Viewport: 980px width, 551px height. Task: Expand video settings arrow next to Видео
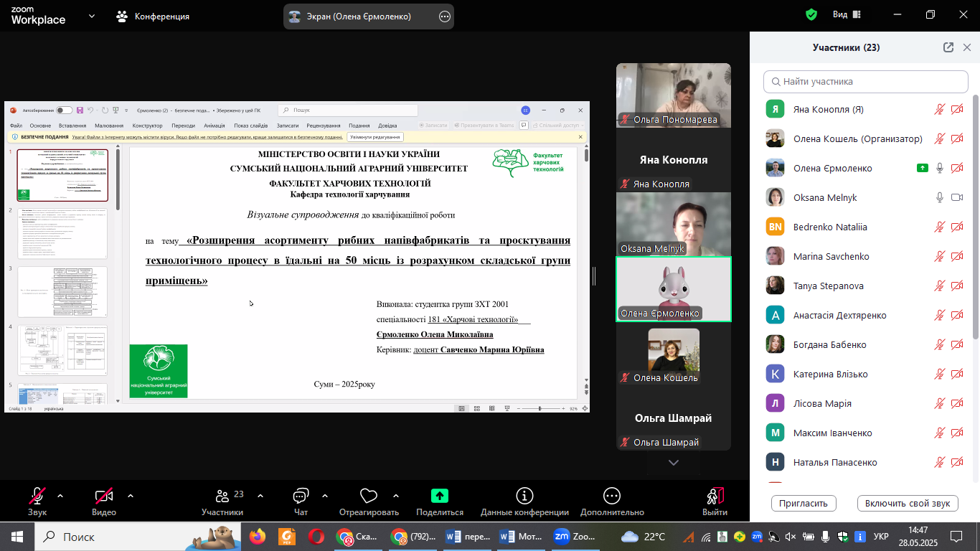click(x=131, y=495)
